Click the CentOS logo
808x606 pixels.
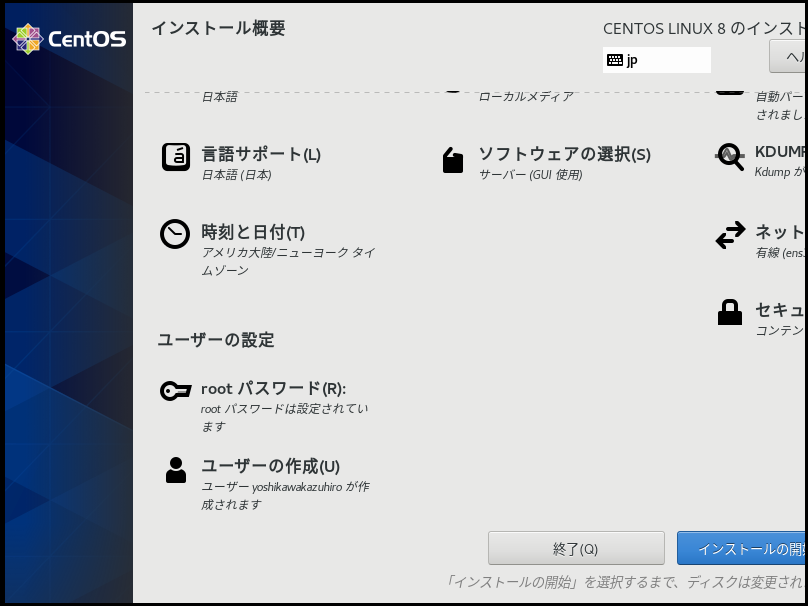[68, 40]
